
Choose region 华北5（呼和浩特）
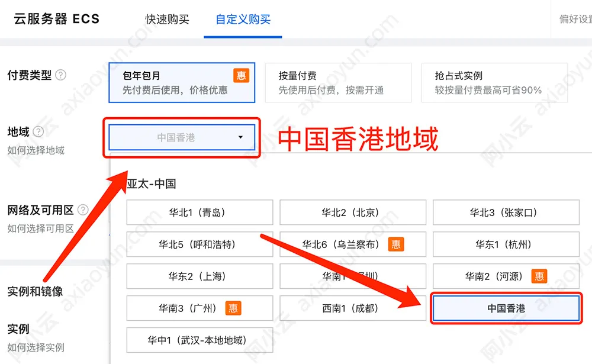(x=200, y=244)
